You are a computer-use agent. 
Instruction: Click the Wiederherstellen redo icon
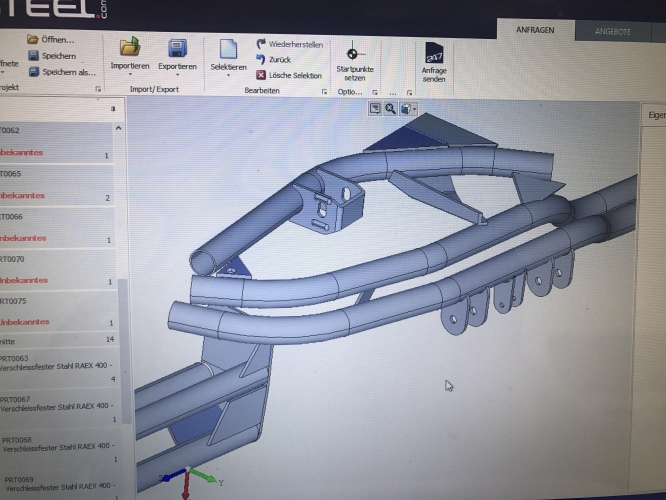pyautogui.click(x=262, y=44)
